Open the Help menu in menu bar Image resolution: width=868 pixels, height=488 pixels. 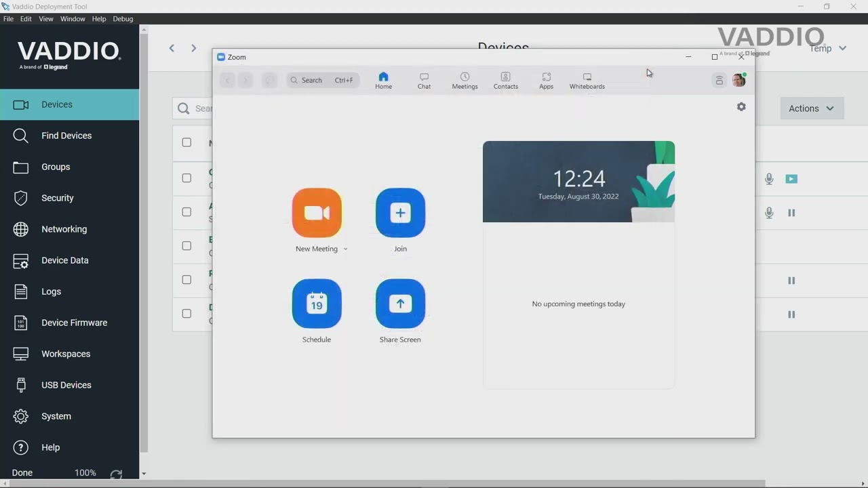[x=99, y=19]
